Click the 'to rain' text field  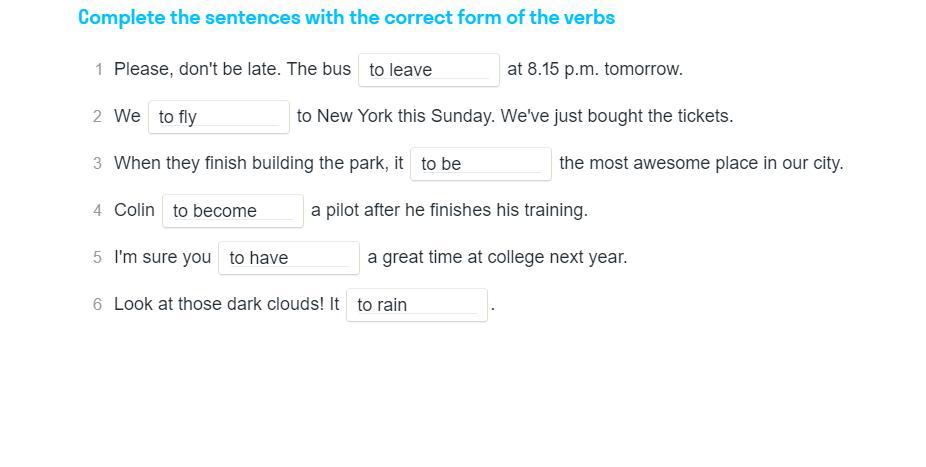click(x=416, y=305)
